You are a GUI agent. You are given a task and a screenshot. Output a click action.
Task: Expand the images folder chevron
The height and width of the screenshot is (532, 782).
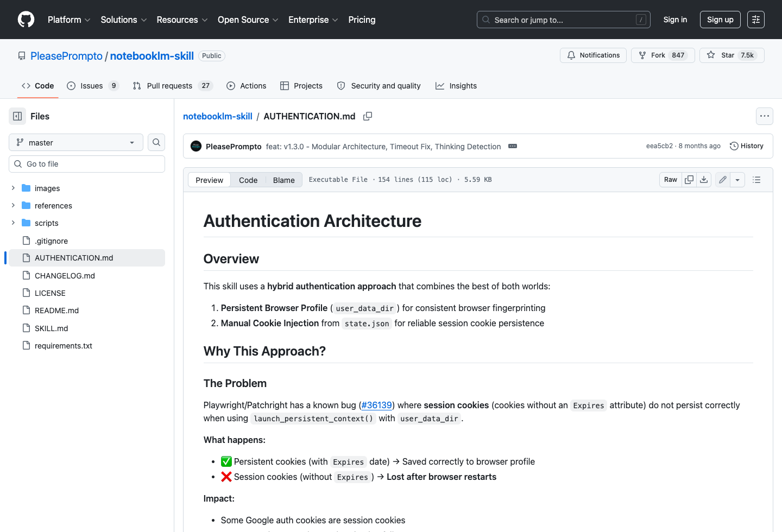tap(13, 188)
